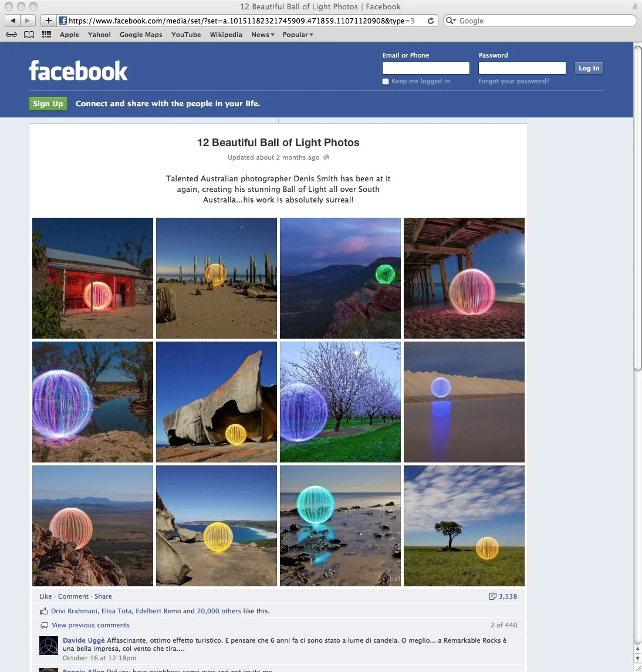Click the facebook logo at the top
The width and height of the screenshot is (642, 672).
(78, 70)
